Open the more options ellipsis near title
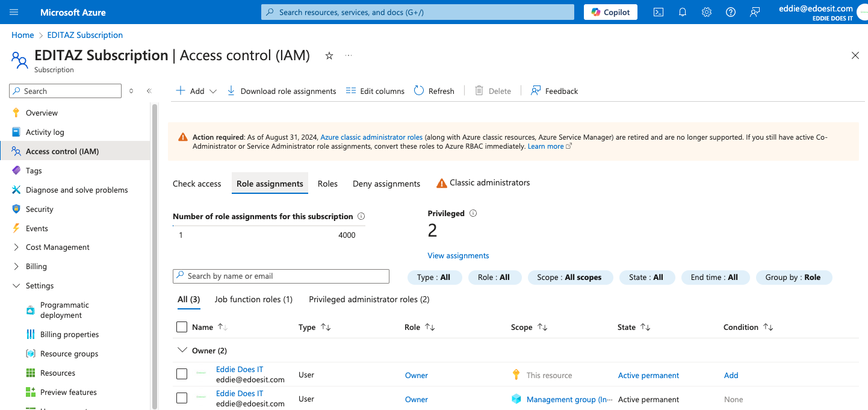868x410 pixels. tap(349, 55)
